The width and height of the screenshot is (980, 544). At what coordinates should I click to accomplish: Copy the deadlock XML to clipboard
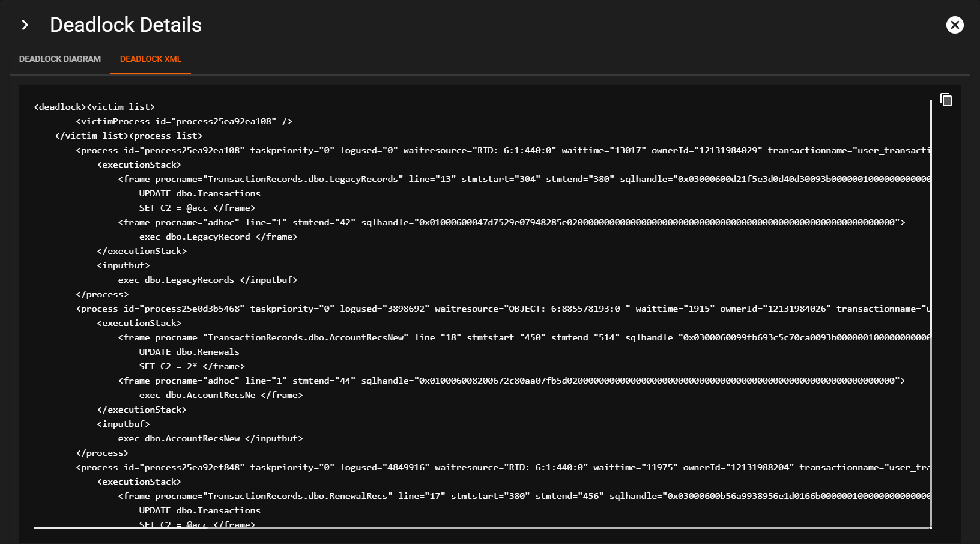(x=946, y=100)
